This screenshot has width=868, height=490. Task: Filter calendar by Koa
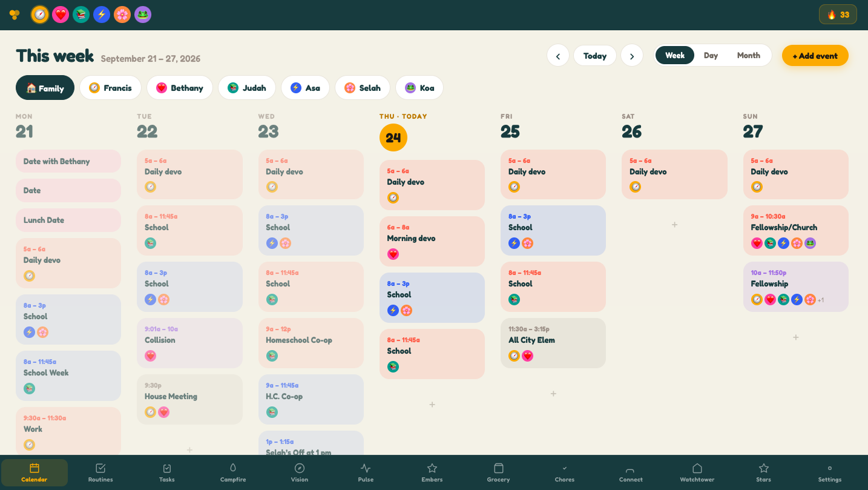tap(419, 88)
